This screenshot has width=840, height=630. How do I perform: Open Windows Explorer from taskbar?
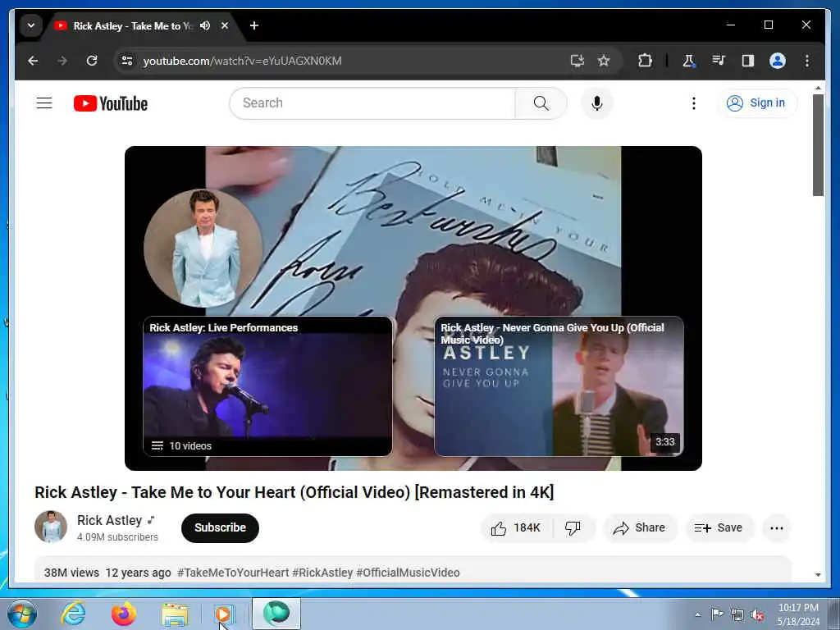click(175, 614)
